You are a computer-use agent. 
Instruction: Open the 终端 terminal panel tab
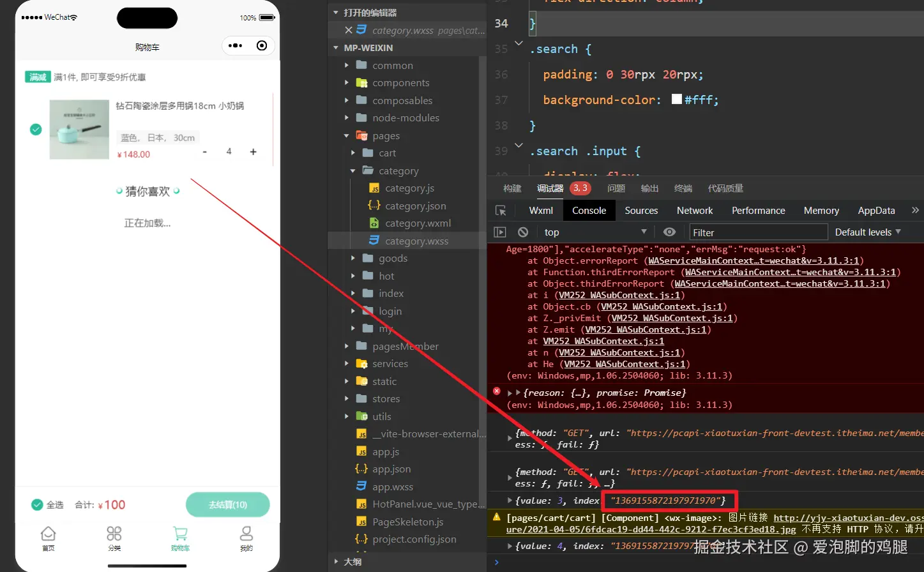click(x=683, y=188)
